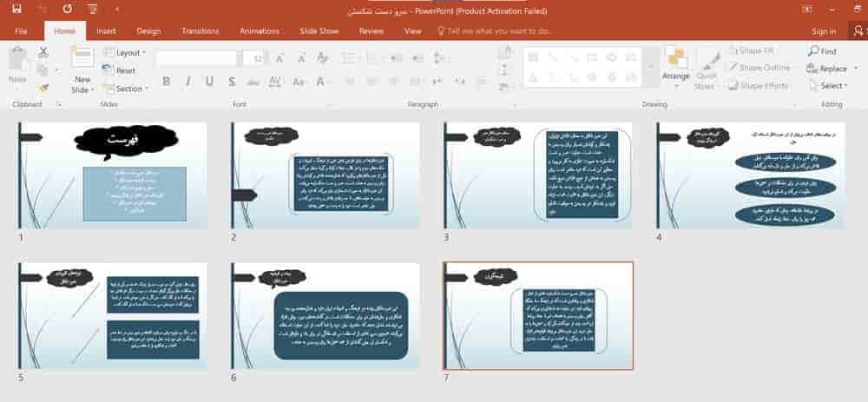
Task: Select slide 4 thumbnail with three ovals
Action: [x=751, y=175]
